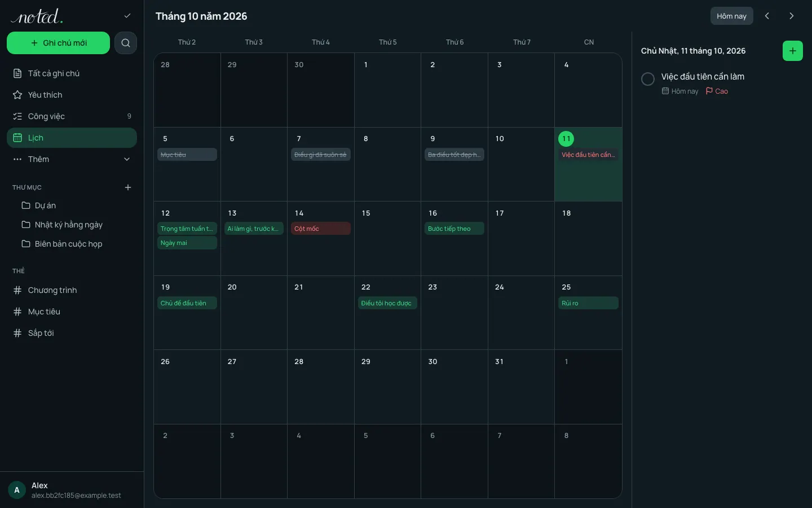812x508 pixels.
Task: Jump to today with Hôm nay button
Action: click(731, 16)
